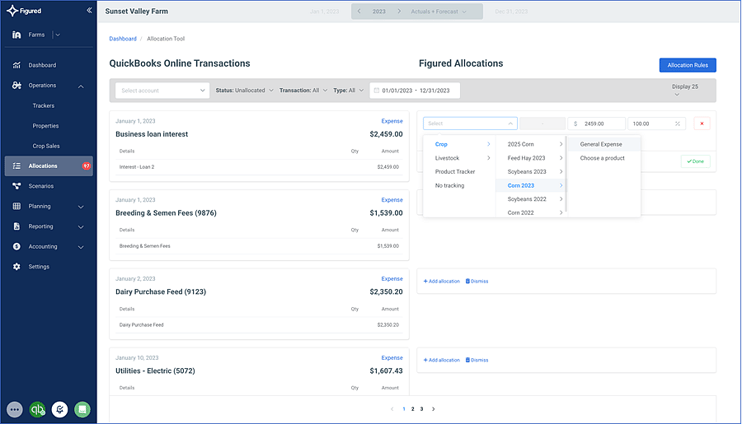Open the Dashboard chart icon
Screen dimensions: 742x424
click(17, 65)
